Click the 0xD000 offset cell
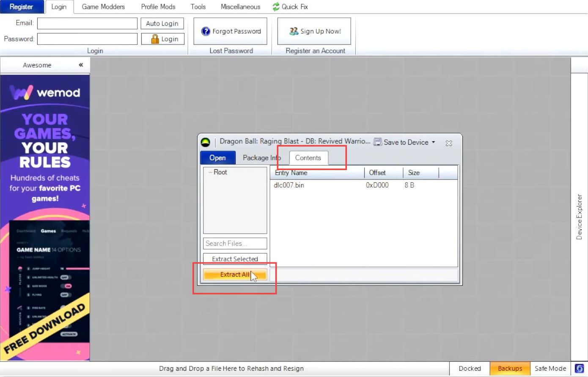Screen dimensions: 588x377 click(377, 185)
